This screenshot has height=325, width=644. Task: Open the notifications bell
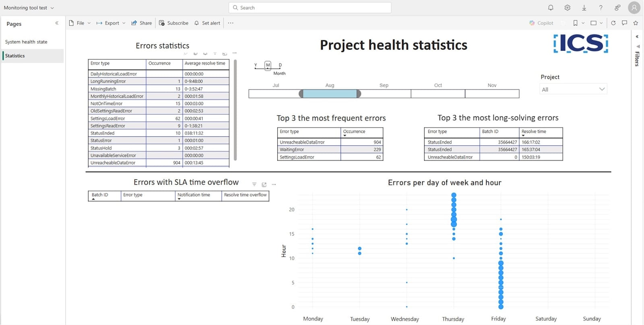click(x=551, y=8)
